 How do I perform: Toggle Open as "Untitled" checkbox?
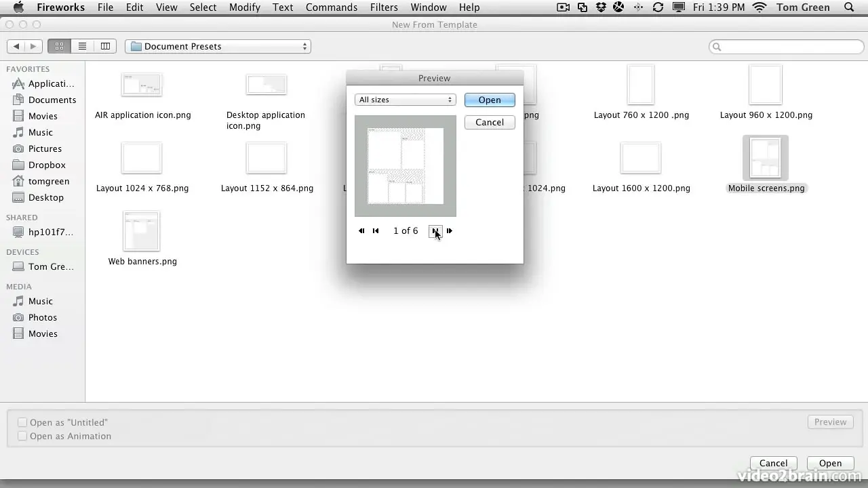[22, 422]
